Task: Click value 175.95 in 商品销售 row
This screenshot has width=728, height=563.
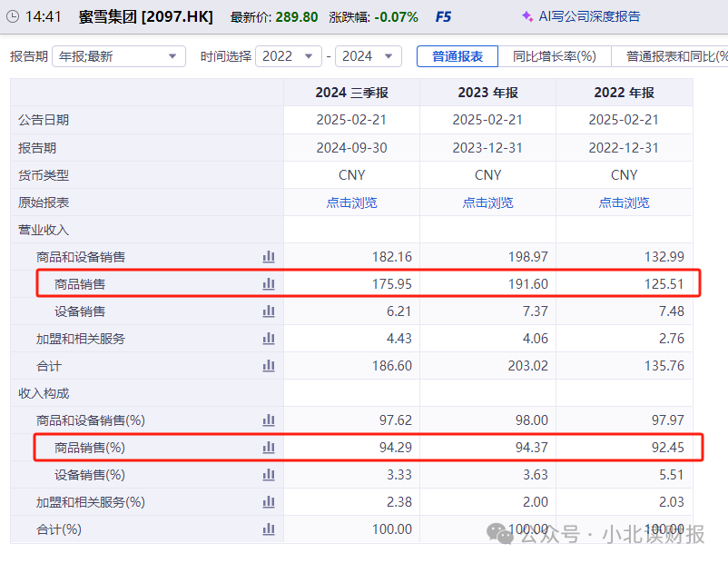Action: click(x=392, y=284)
